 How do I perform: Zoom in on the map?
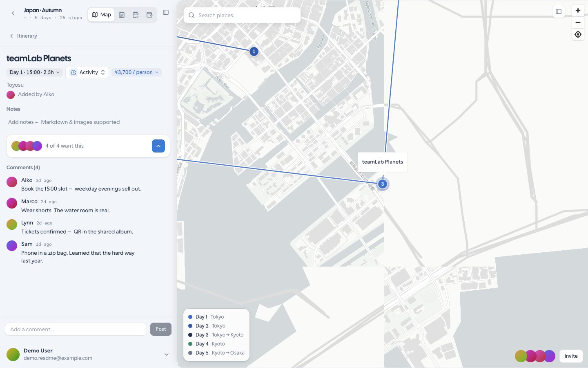[x=578, y=11]
